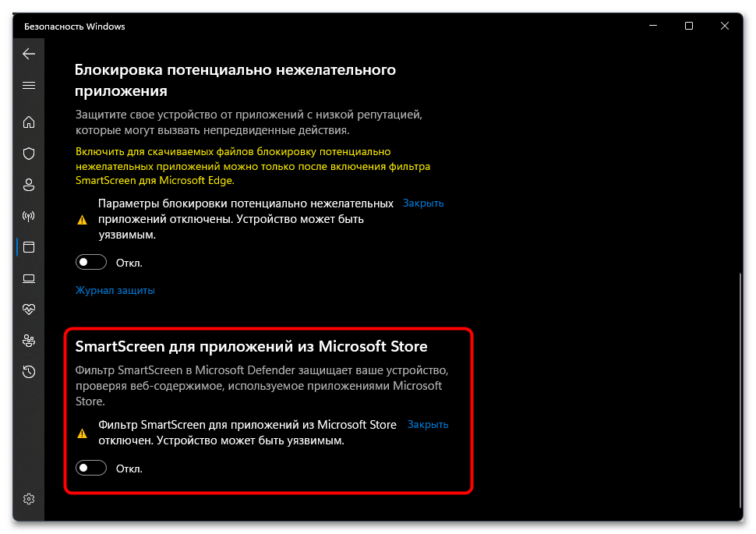Select App & browser control icon
756x534 pixels.
click(29, 247)
